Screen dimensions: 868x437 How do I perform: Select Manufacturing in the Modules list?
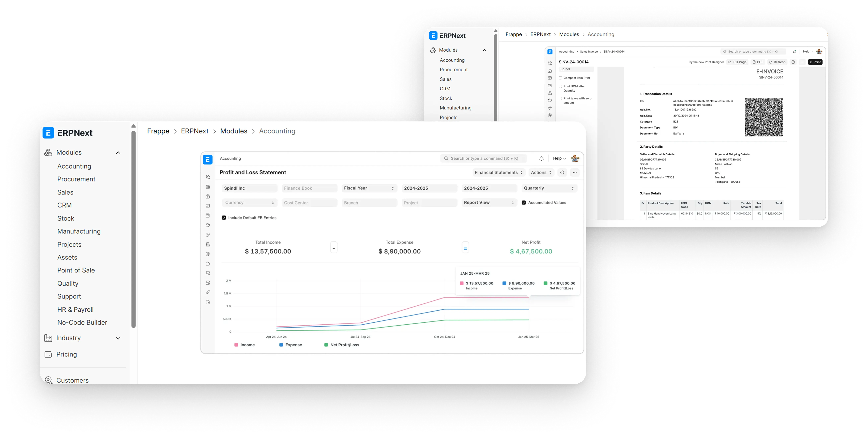pyautogui.click(x=79, y=231)
